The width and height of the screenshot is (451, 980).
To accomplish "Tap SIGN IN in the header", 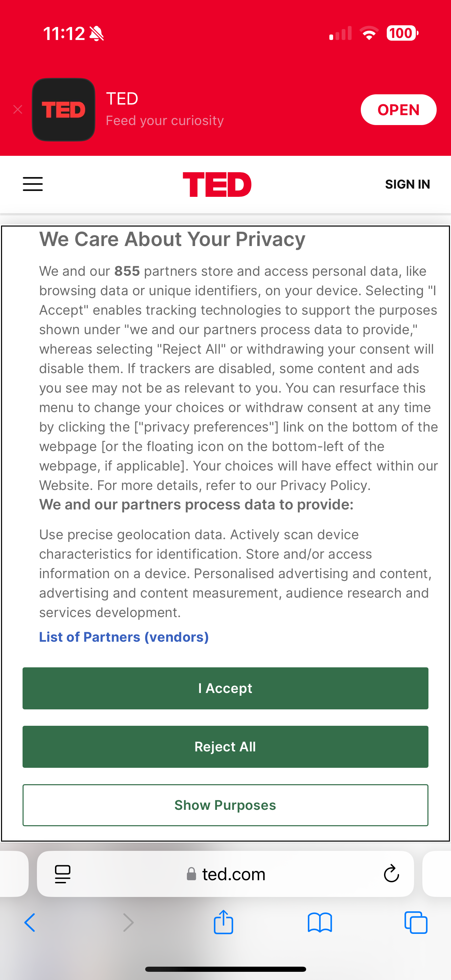I will click(x=407, y=184).
